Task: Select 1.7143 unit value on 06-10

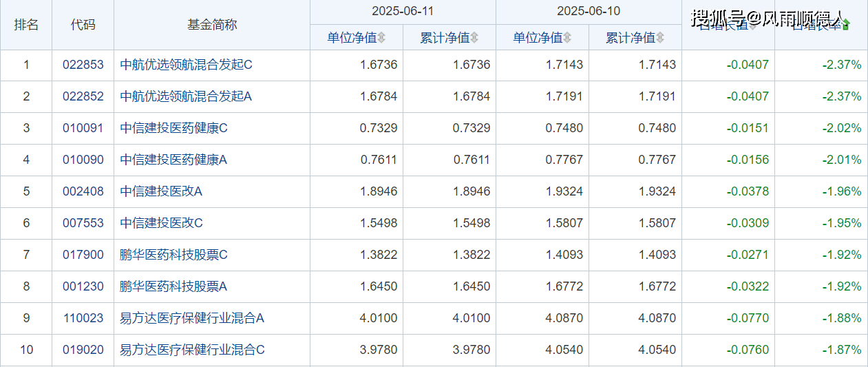Action: (x=564, y=65)
